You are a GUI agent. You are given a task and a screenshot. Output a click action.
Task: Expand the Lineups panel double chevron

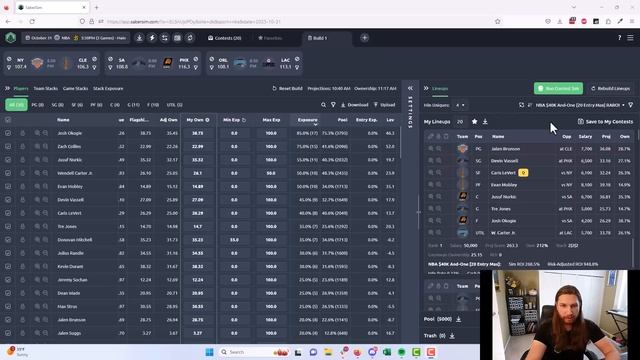pos(426,88)
